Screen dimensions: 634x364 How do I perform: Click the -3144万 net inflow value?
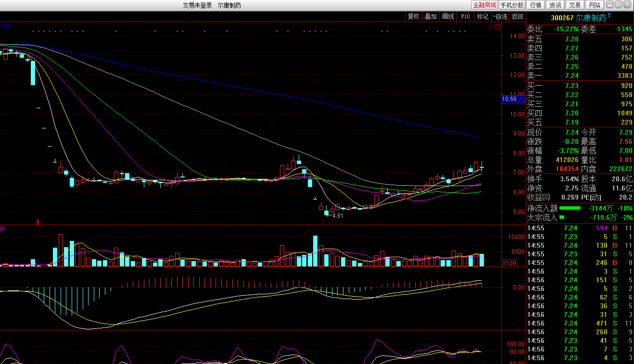(601, 208)
